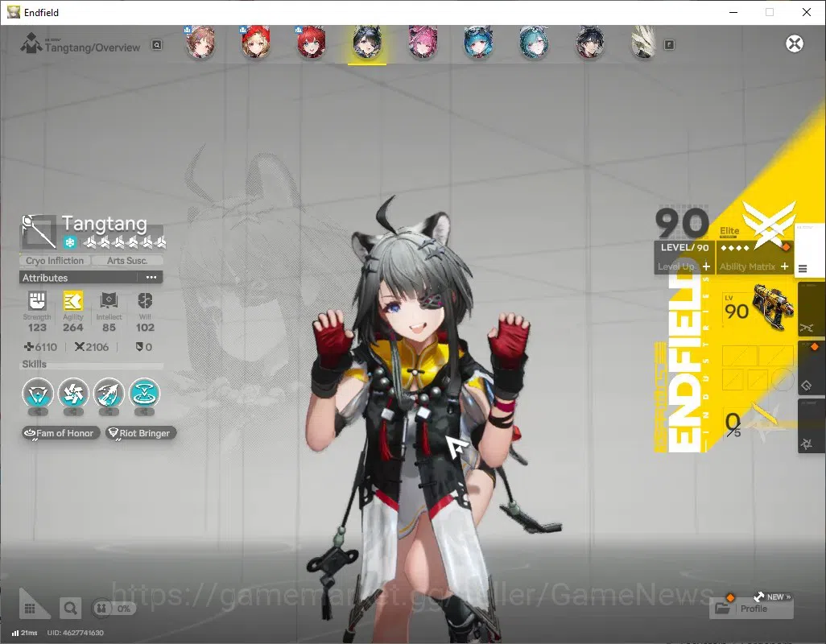This screenshot has height=644, width=826.
Task: Click the Intellect book icon
Action: [x=109, y=301]
